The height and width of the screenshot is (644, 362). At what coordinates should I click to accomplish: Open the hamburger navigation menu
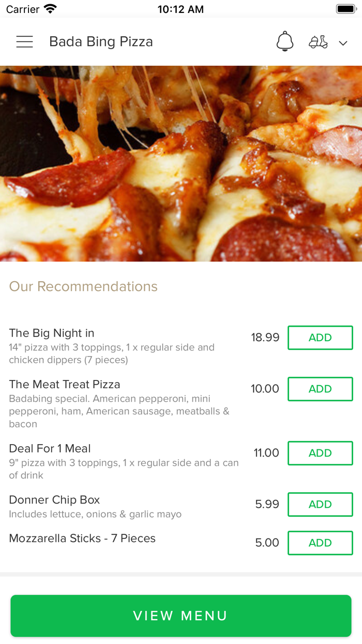[x=24, y=41]
